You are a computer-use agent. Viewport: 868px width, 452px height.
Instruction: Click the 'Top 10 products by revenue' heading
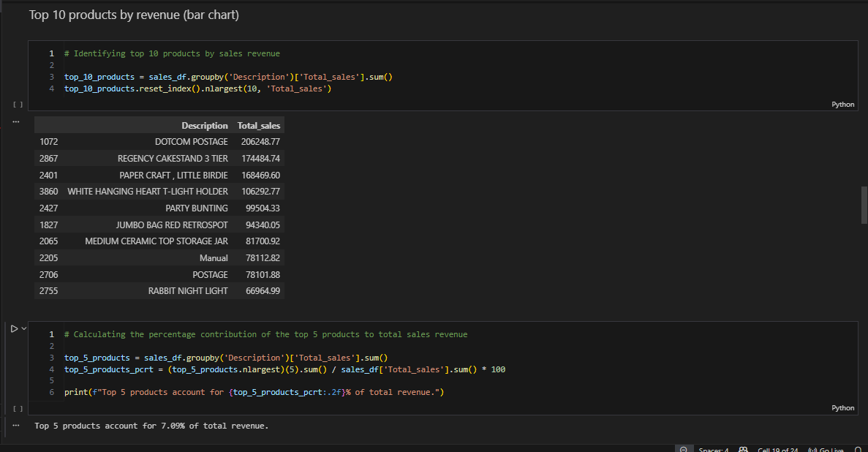(134, 15)
